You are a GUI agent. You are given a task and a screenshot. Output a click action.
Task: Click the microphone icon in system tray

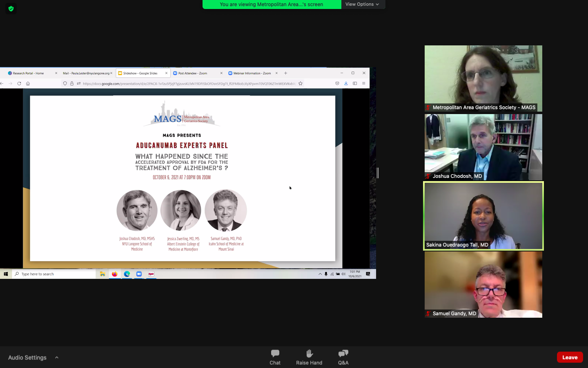(x=326, y=274)
